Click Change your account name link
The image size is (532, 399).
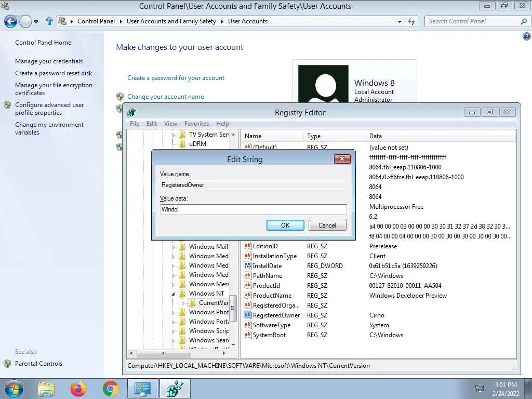tap(166, 97)
